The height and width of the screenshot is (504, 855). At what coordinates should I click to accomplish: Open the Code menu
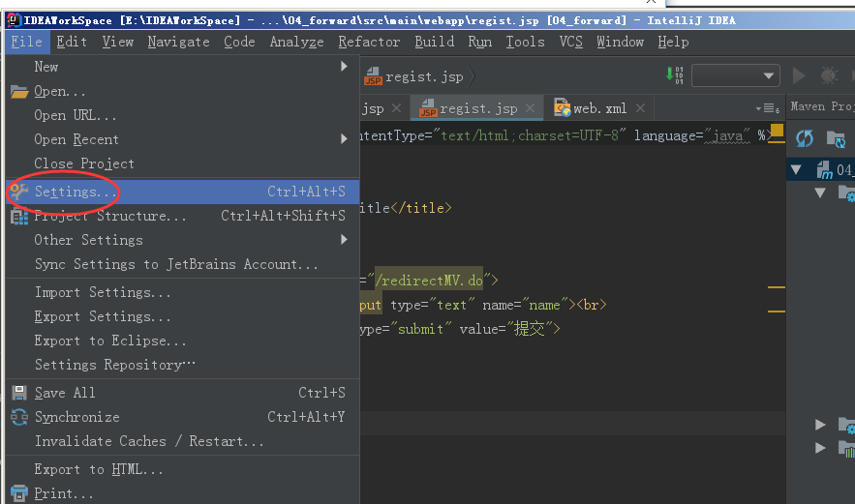[x=239, y=42]
